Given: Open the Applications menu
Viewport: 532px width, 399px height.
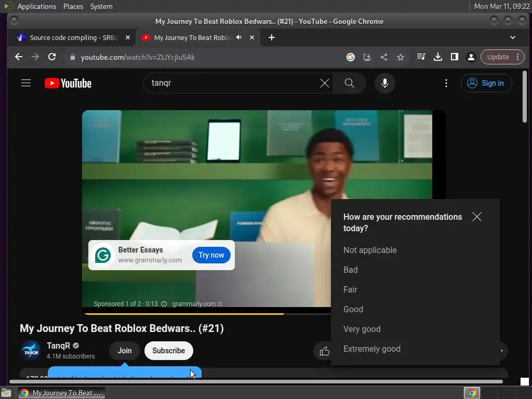Looking at the screenshot, I should click(x=37, y=6).
